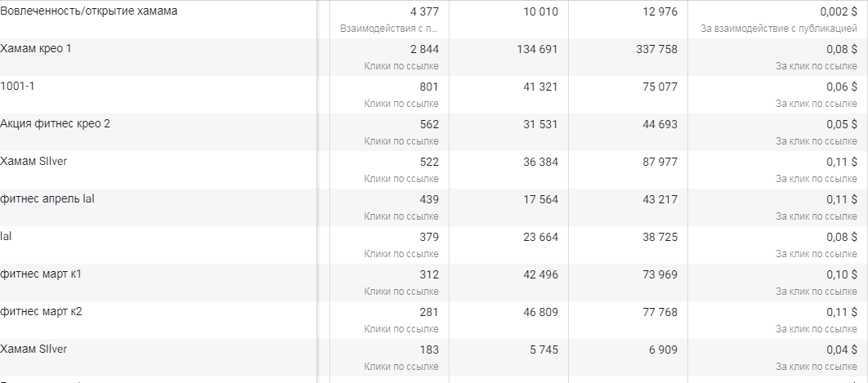Viewport: 868px width, 383px height.
Task: Select the фитнес март к2 campaign
Action: tap(41, 312)
